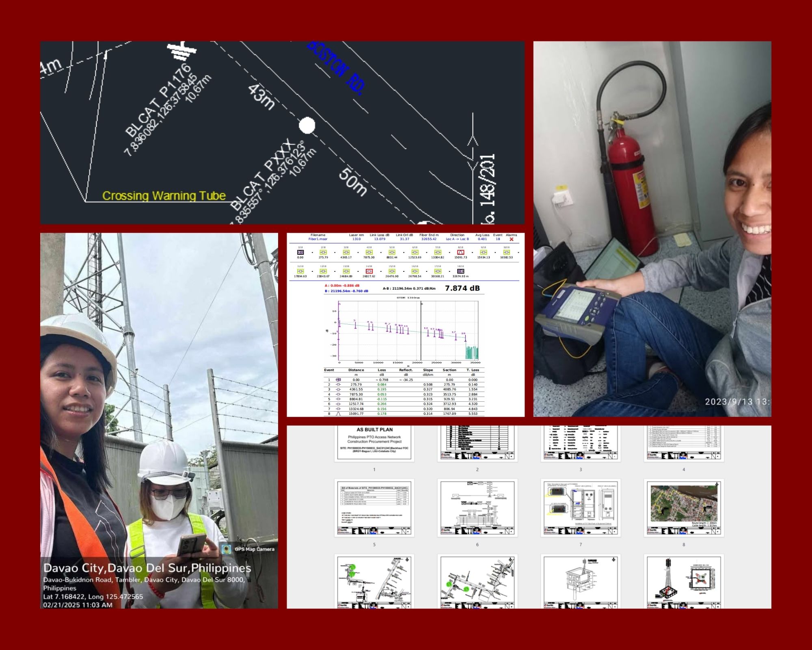
Task: Click event 2/18 icon at 275.79
Action: (x=323, y=252)
